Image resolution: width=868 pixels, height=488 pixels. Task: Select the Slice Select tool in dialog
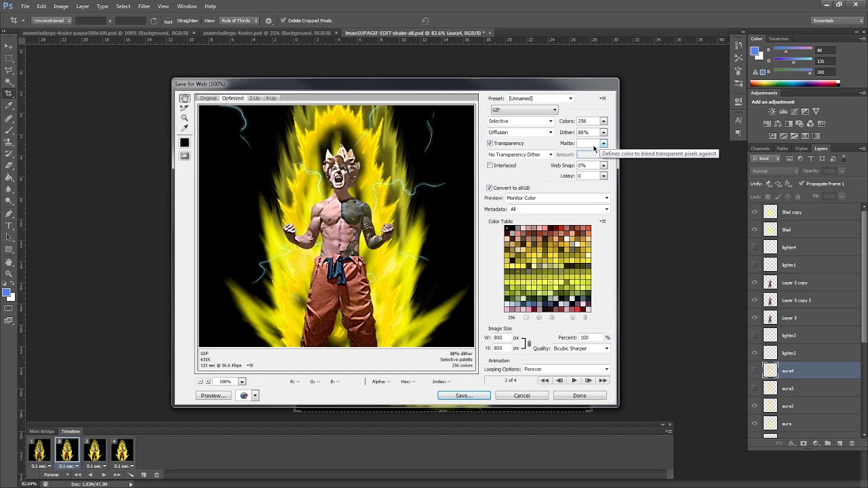coord(184,108)
